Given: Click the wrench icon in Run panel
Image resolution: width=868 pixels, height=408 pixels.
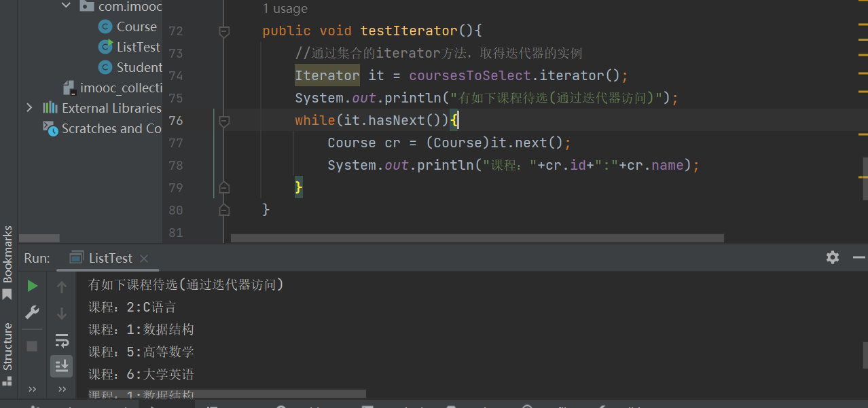Looking at the screenshot, I should point(32,313).
